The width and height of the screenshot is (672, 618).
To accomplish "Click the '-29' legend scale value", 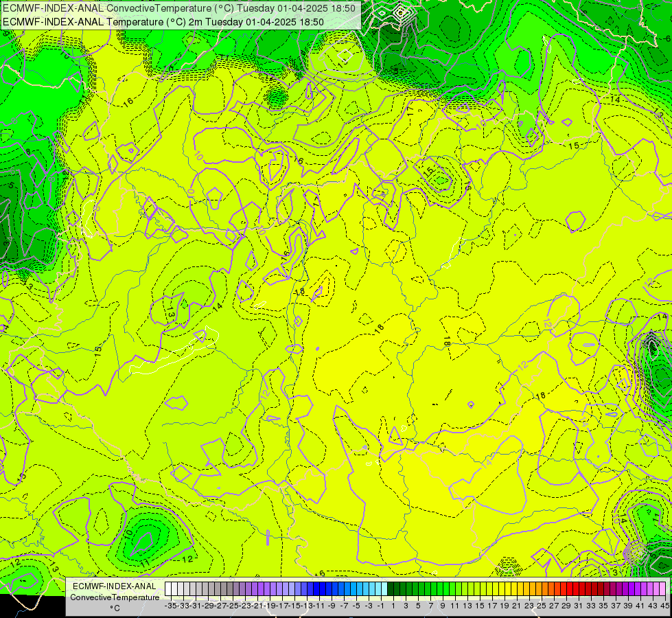I will click(x=208, y=606).
